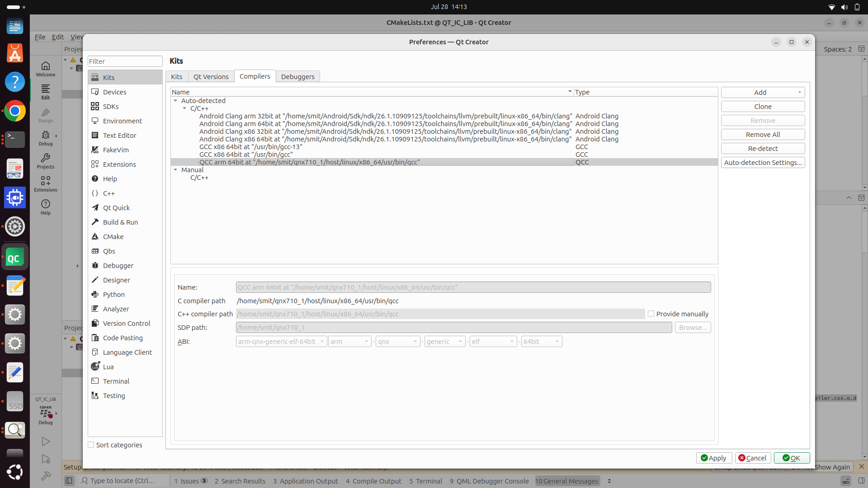Open 10 General Messages output pane
Viewport: 868px width, 488px height.
click(567, 481)
